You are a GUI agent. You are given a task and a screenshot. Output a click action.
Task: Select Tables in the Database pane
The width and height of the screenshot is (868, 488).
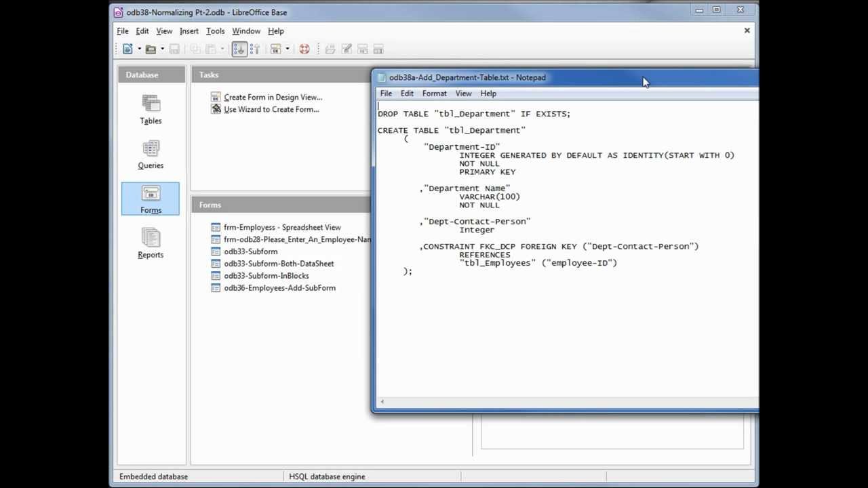pyautogui.click(x=151, y=109)
